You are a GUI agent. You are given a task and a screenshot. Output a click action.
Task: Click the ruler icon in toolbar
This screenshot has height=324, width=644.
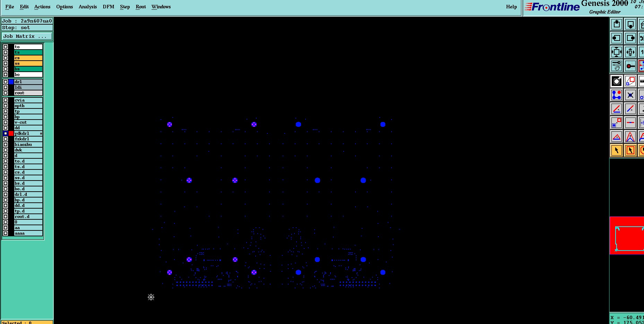pyautogui.click(x=641, y=81)
